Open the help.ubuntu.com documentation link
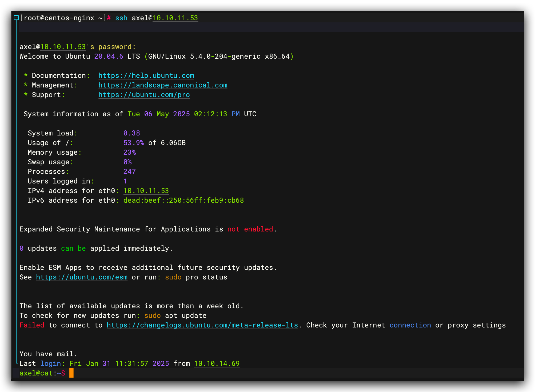535x392 pixels. [x=146, y=76]
